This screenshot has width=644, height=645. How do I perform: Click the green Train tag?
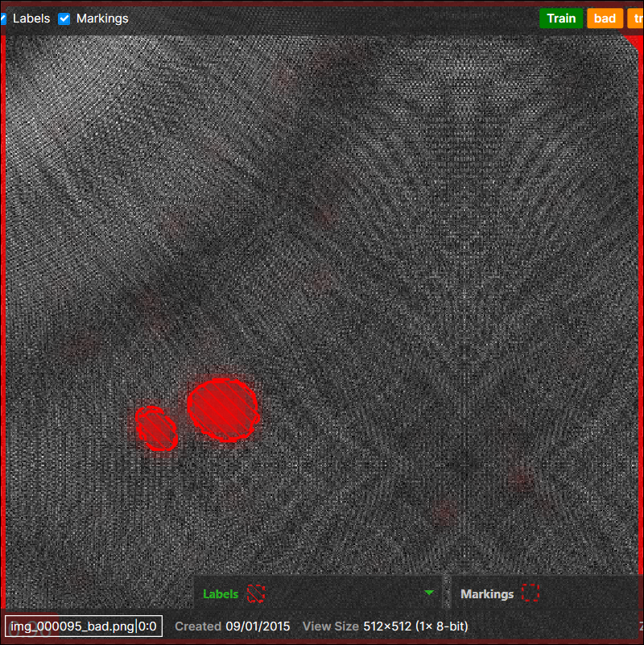pos(561,19)
